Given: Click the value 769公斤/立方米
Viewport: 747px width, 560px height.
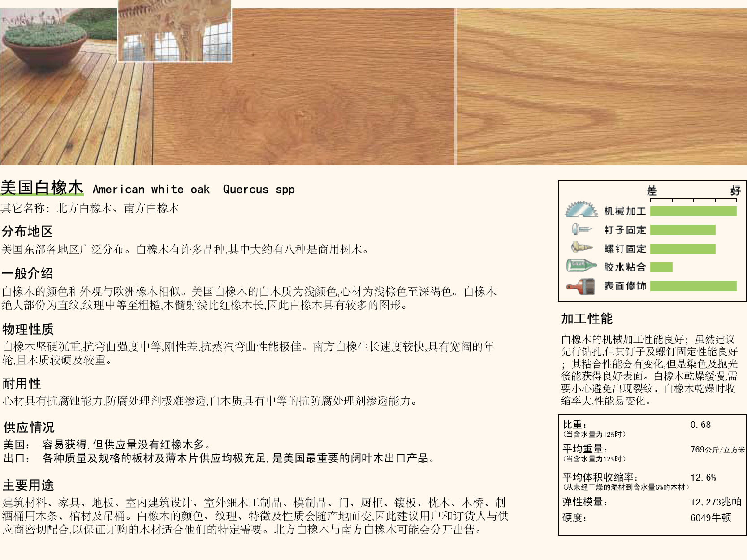Looking at the screenshot, I should (x=717, y=449).
